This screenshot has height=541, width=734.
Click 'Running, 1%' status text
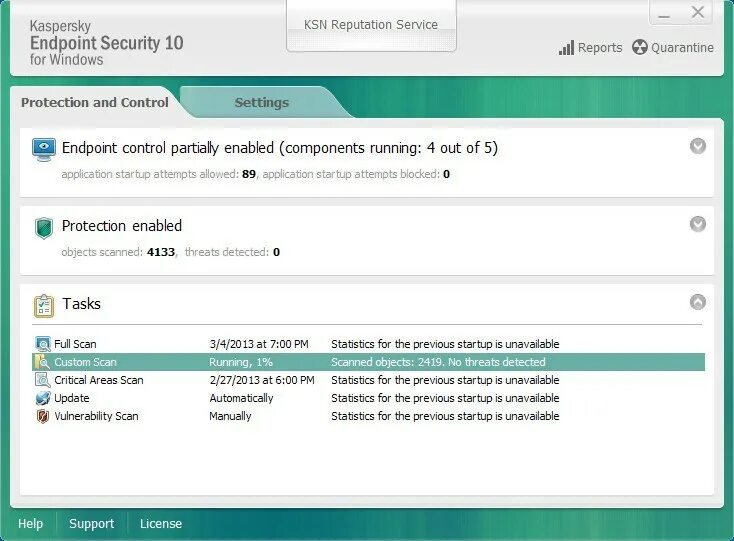(241, 362)
